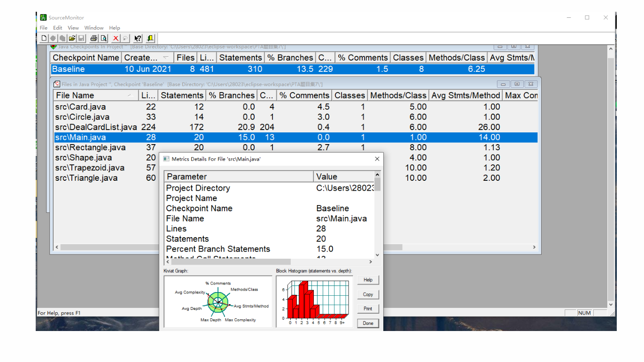Sort by Files column in checkpoints window
This screenshot has height=362, width=644.
[x=186, y=58]
